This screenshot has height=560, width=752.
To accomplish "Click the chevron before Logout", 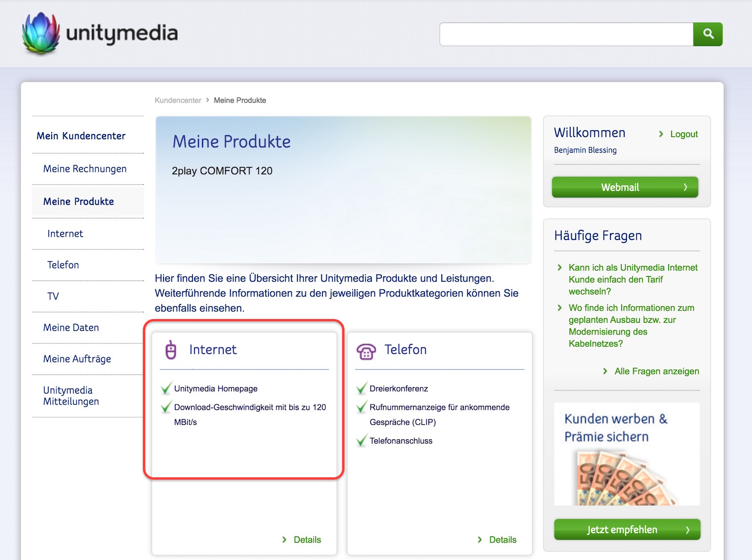I will pyautogui.click(x=661, y=134).
